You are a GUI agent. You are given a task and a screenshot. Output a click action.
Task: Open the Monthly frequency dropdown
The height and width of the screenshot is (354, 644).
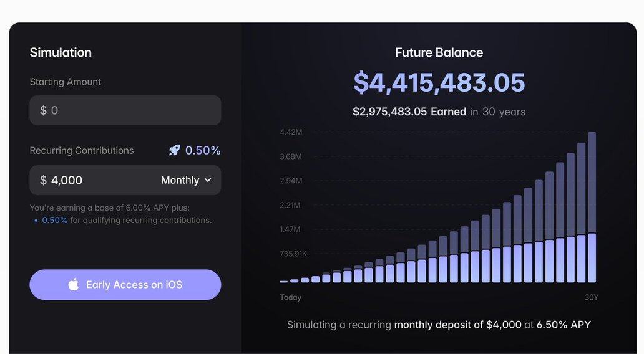tap(186, 180)
